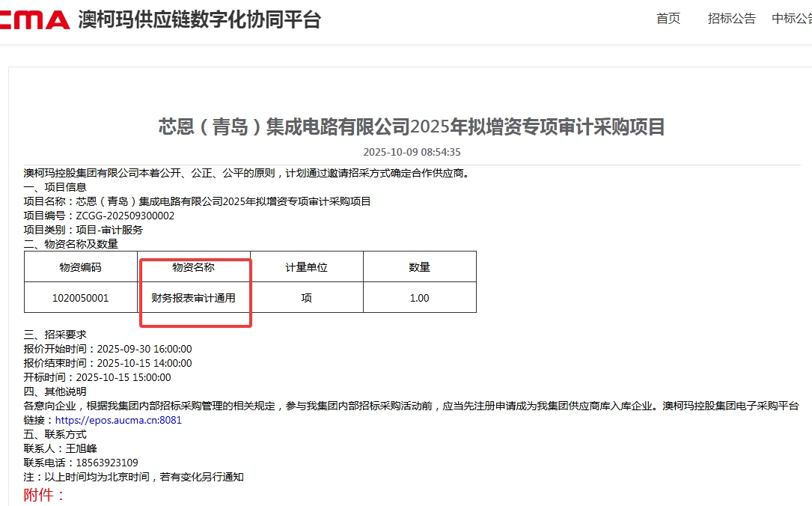Select table cell 财务报表审计通用
Image resolution: width=812 pixels, height=506 pixels.
point(193,298)
